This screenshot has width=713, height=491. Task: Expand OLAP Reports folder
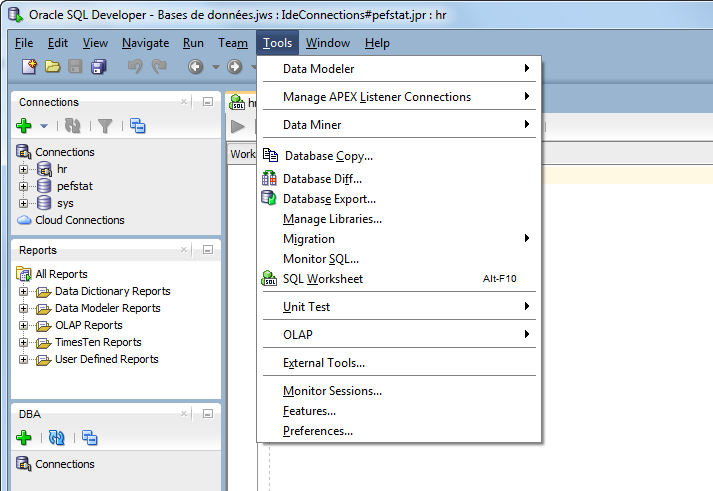coord(23,326)
